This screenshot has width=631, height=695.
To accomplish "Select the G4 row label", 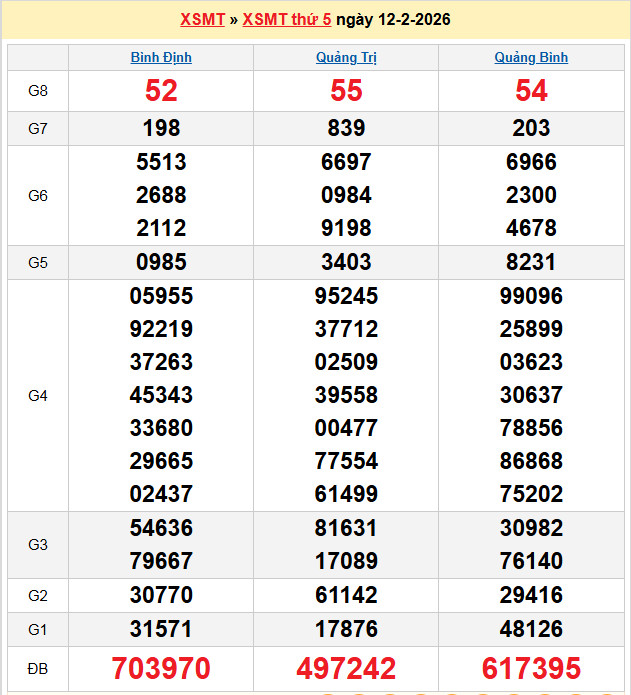I will point(38,395).
